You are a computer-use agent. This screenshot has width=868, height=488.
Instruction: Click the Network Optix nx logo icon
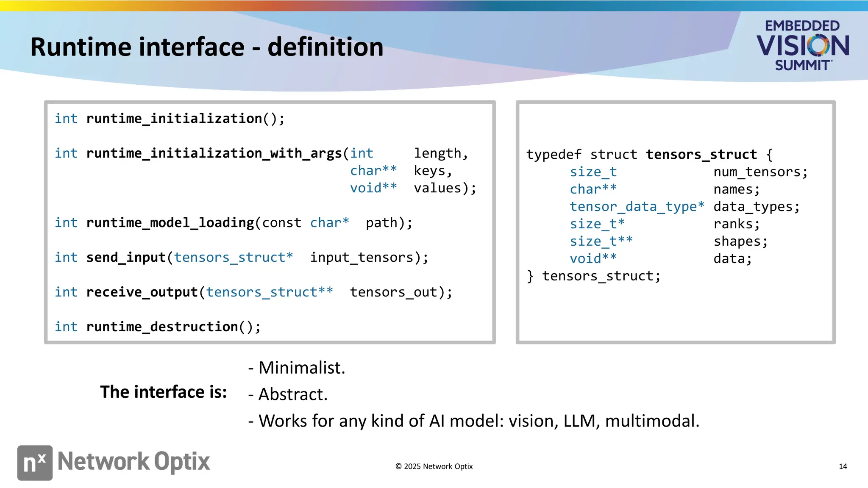pyautogui.click(x=35, y=463)
